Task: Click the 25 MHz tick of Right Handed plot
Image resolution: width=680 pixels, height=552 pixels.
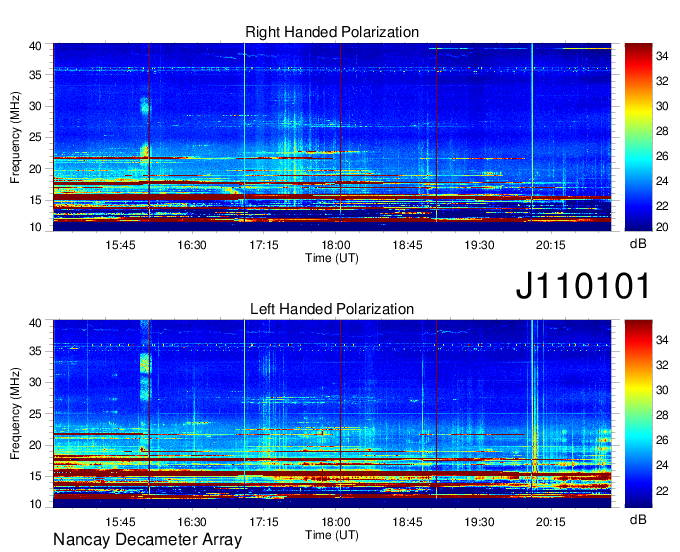Action: tap(35, 138)
